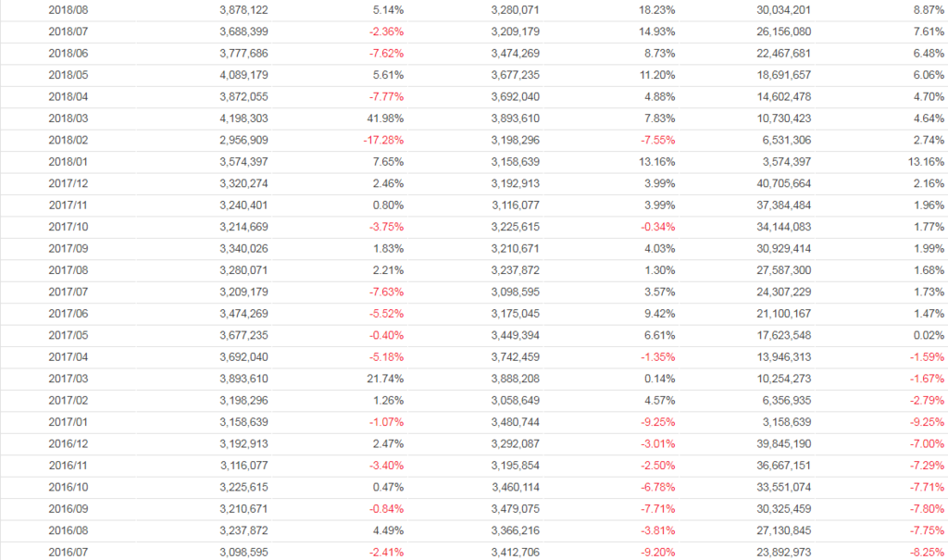This screenshot has height=560, width=948.
Task: Click the 40,705,664 cumulative total
Action: (779, 183)
